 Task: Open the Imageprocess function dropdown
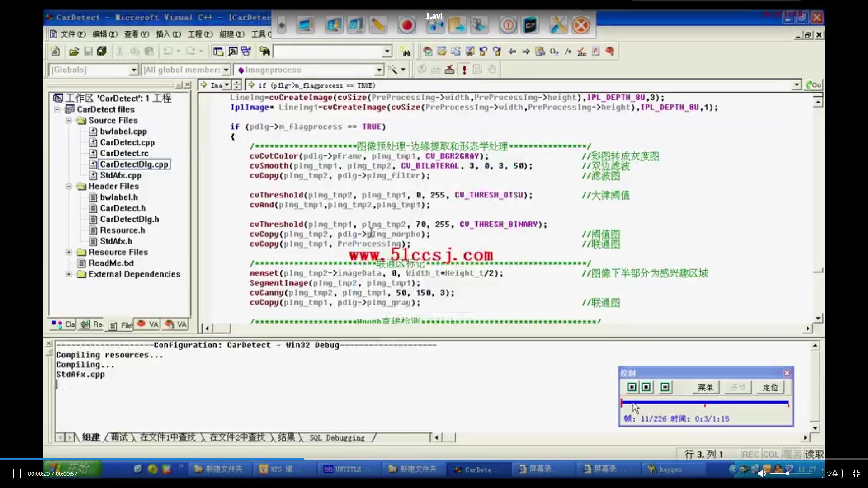(x=379, y=70)
